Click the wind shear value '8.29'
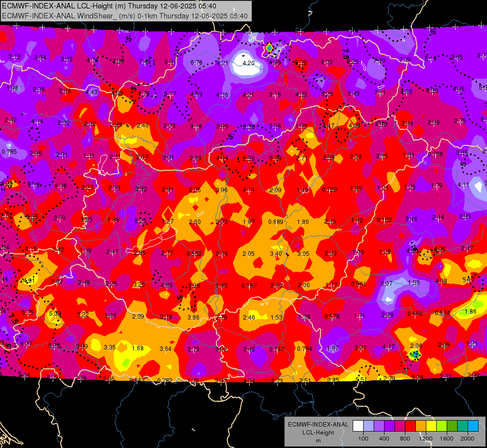The width and height of the screenshot is (487, 448). 52,377
